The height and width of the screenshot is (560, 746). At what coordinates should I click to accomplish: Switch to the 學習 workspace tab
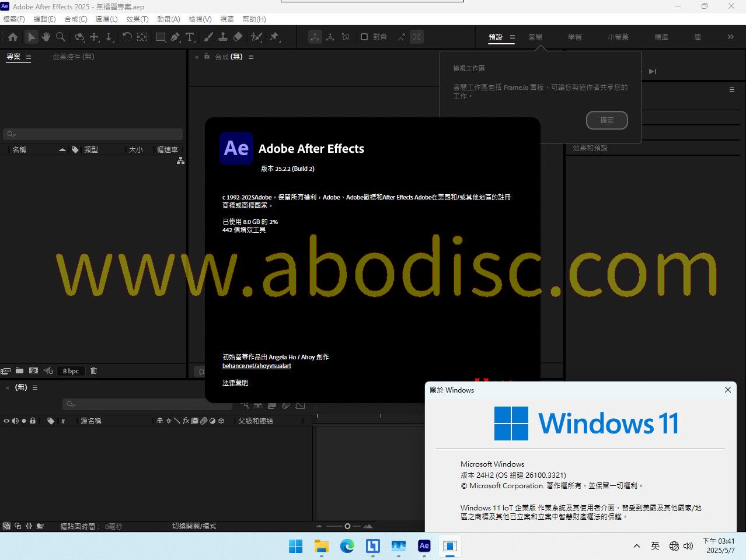click(575, 37)
